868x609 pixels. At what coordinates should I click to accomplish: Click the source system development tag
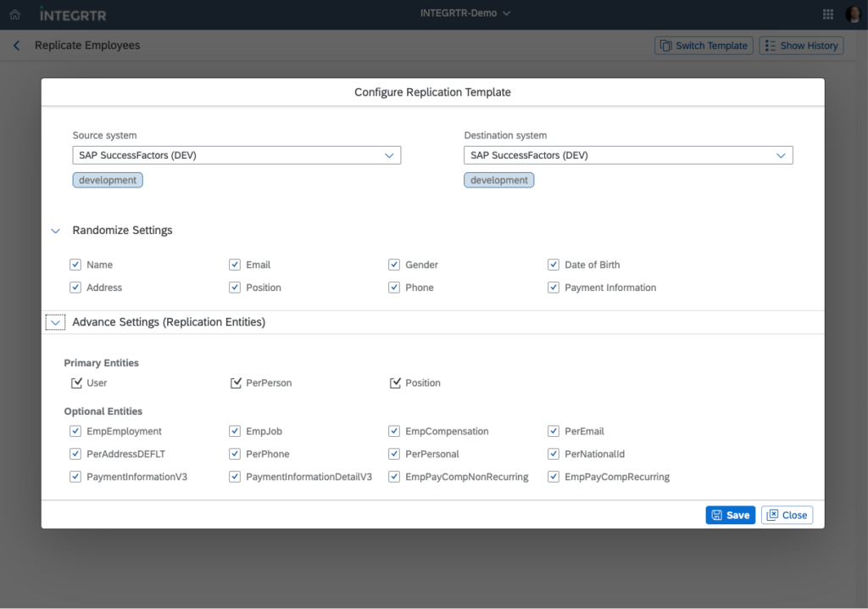(108, 180)
